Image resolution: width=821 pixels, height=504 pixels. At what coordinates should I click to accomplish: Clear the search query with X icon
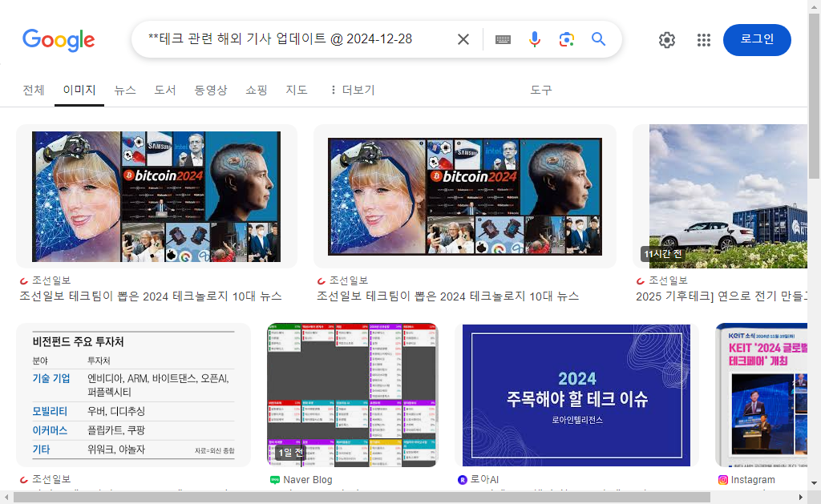(x=463, y=39)
